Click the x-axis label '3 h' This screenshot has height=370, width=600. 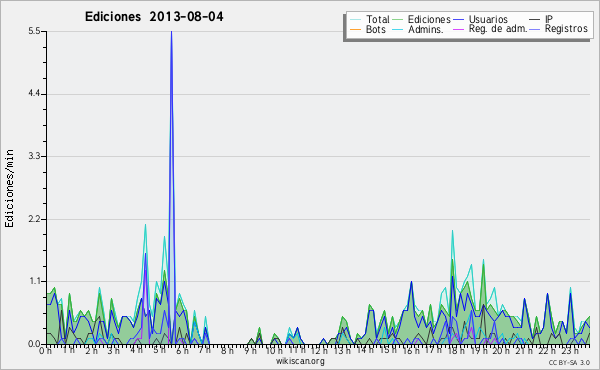[x=113, y=351]
